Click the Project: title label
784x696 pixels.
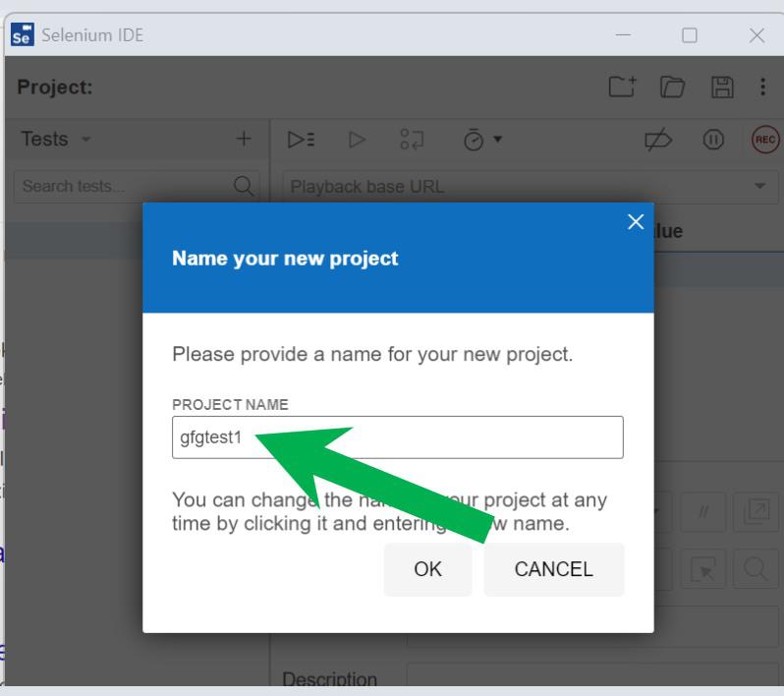55,87
